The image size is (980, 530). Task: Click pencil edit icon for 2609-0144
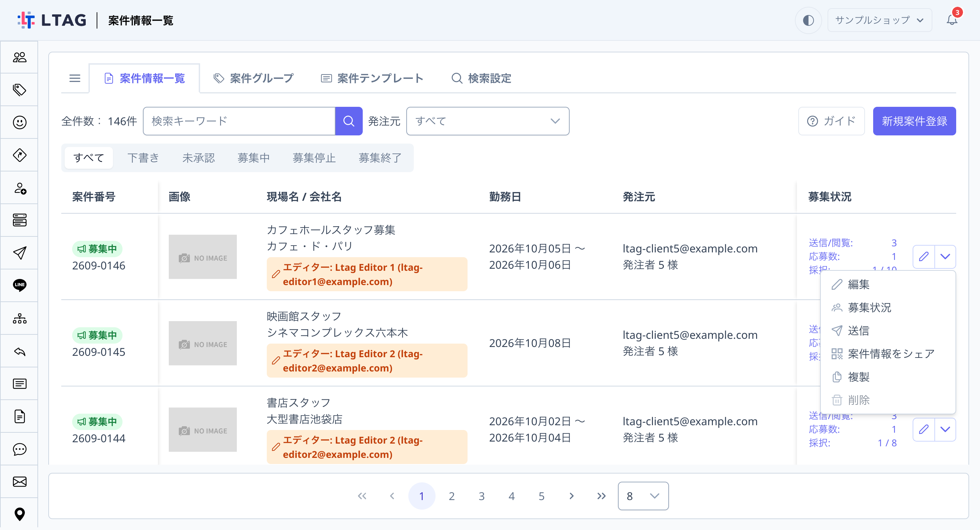pos(924,430)
